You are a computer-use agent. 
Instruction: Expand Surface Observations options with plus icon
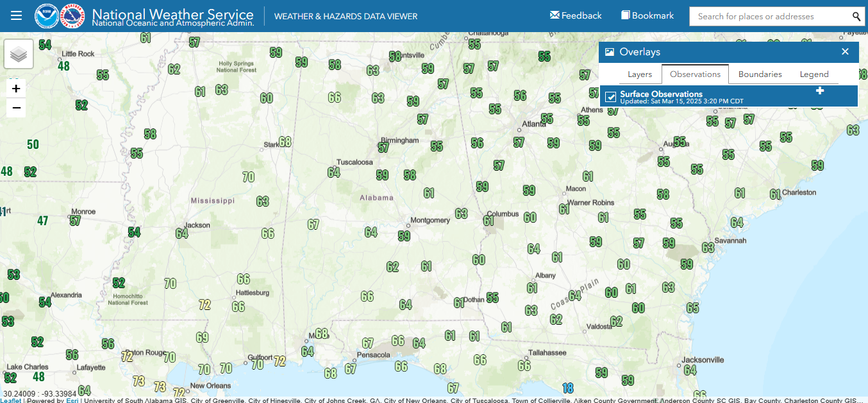pyautogui.click(x=819, y=91)
